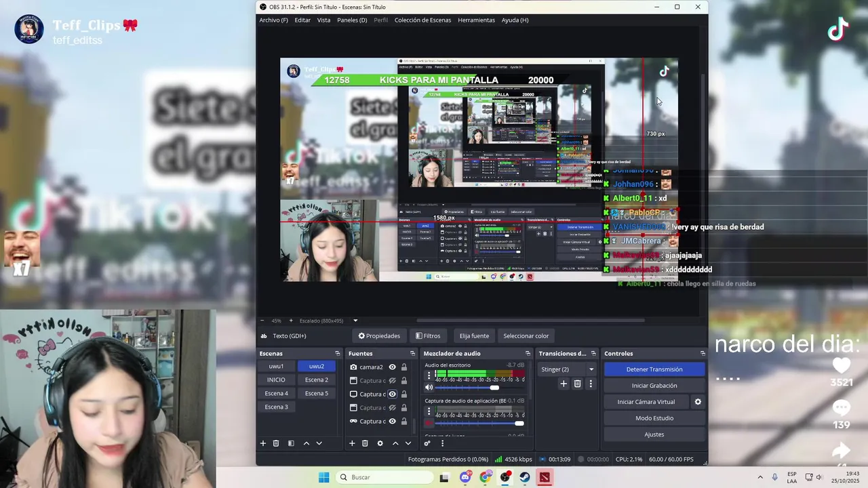
Task: Open Colección de Escenas menu
Action: [x=422, y=20]
